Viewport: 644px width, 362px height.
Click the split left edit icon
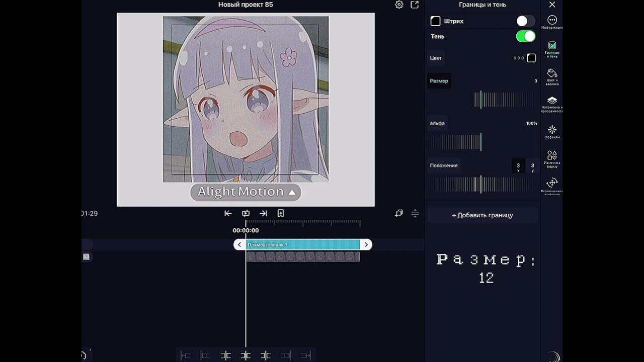(x=225, y=355)
